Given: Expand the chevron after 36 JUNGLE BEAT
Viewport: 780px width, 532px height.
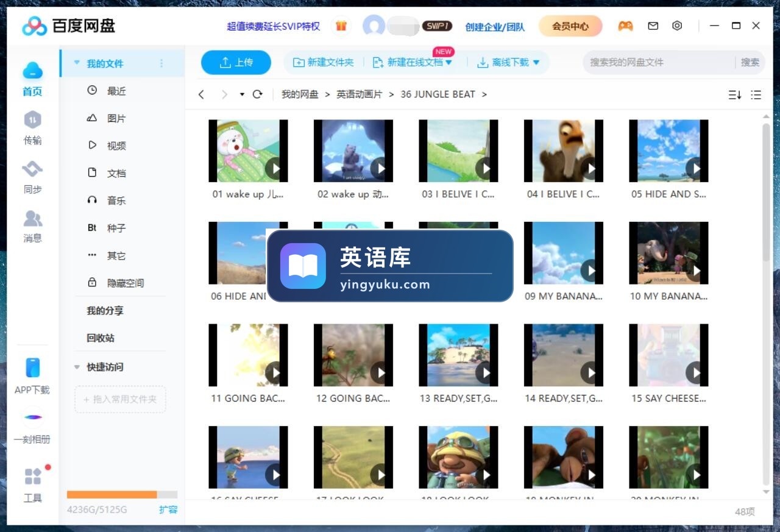Looking at the screenshot, I should click(484, 94).
